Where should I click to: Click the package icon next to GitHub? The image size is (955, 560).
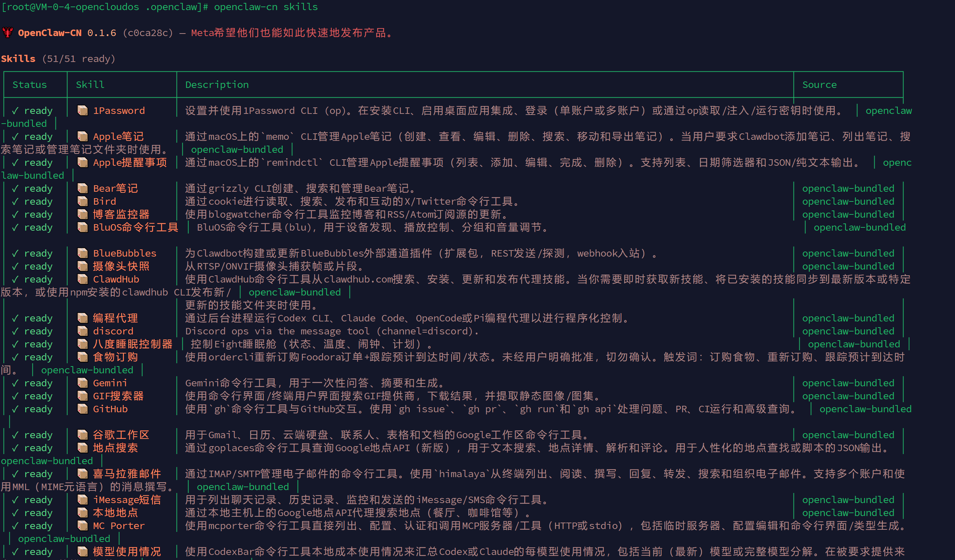[x=82, y=409]
